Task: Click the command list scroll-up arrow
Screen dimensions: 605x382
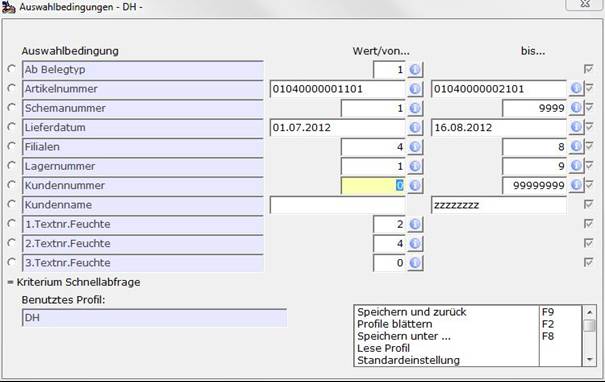Action: point(589,312)
